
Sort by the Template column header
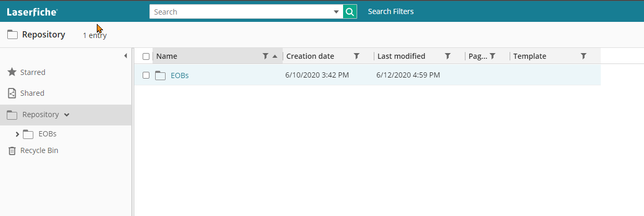pyautogui.click(x=529, y=56)
